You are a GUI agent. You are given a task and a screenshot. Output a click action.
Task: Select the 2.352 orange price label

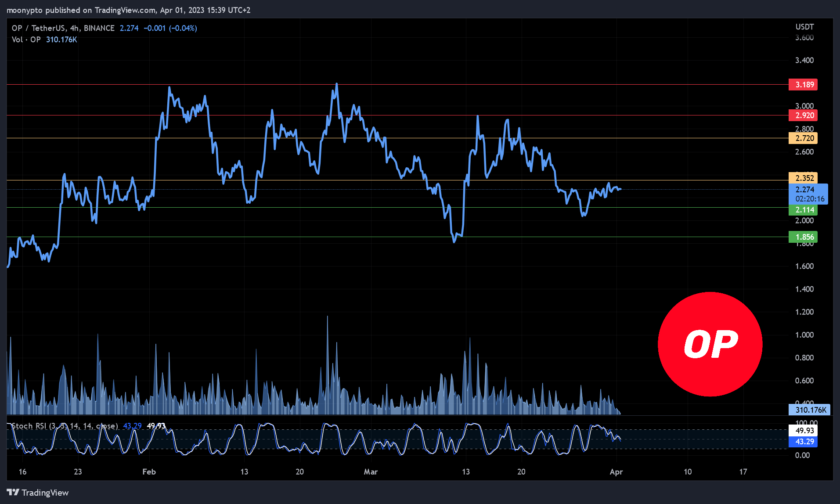[803, 178]
